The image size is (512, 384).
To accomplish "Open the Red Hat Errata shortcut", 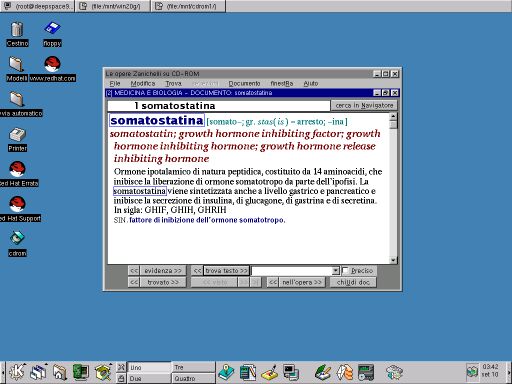I will click(x=18, y=174).
